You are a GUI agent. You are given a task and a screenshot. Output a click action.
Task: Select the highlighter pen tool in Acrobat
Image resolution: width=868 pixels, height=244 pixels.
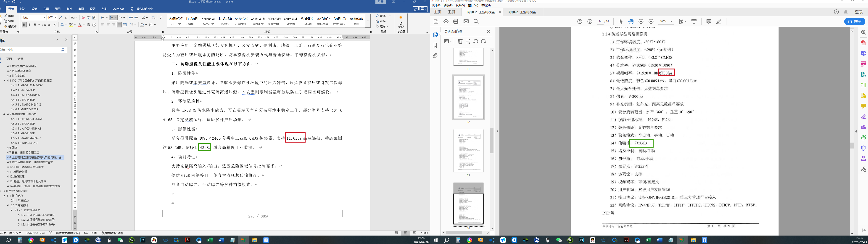tap(719, 21)
